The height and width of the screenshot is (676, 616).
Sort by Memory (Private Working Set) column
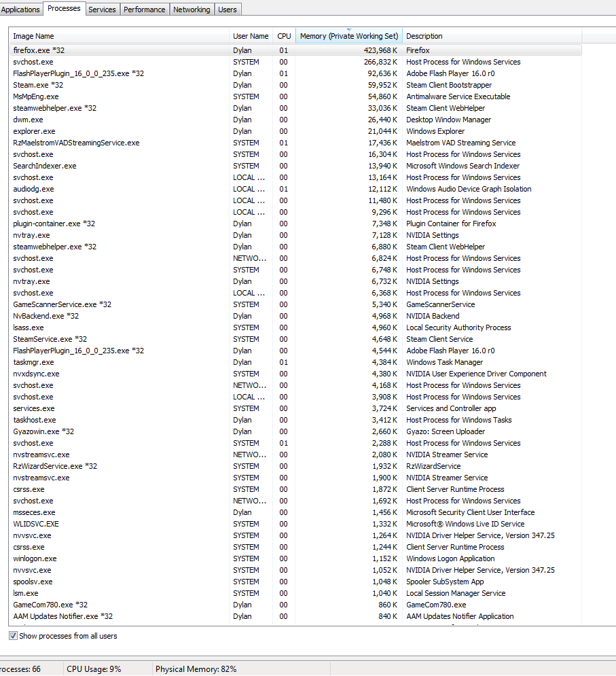click(348, 36)
